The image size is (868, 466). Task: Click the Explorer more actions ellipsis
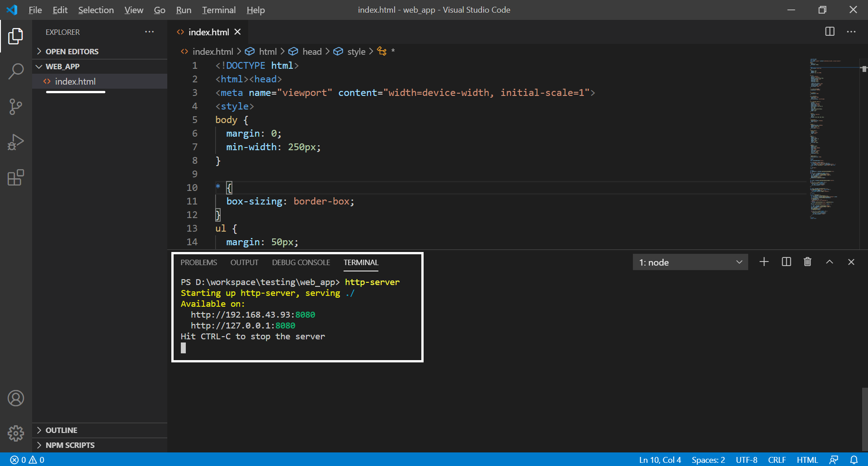pos(150,32)
